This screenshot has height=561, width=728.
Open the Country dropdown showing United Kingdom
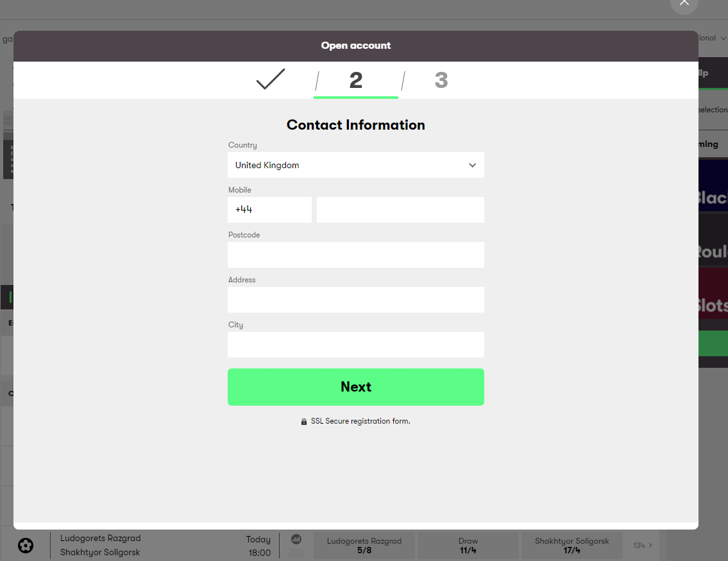355,165
